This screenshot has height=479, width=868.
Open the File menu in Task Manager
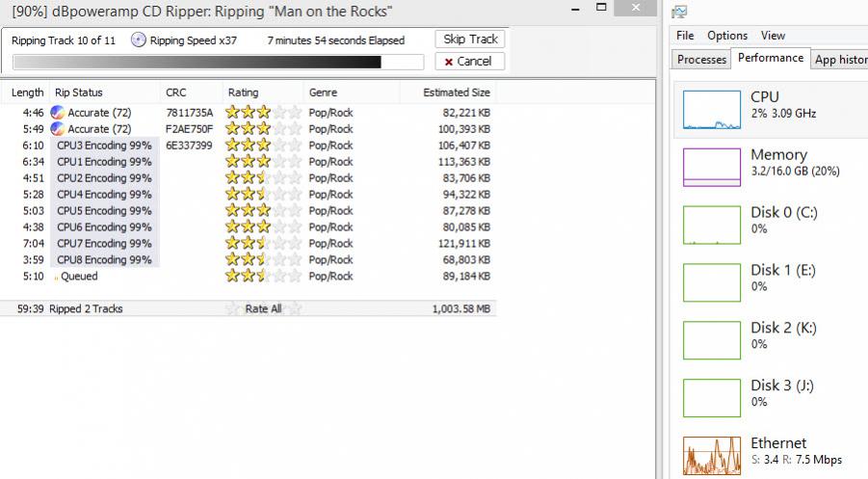[685, 36]
